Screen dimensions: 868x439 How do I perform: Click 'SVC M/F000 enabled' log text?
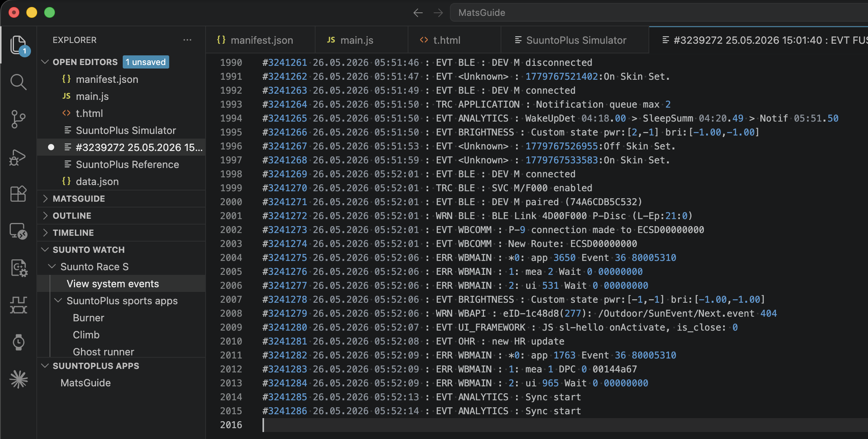542,188
